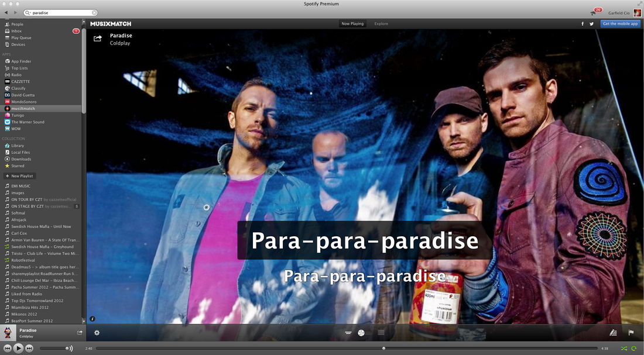Open the now-playing album art thumbnail
The width and height of the screenshot is (644, 355).
coord(8,333)
